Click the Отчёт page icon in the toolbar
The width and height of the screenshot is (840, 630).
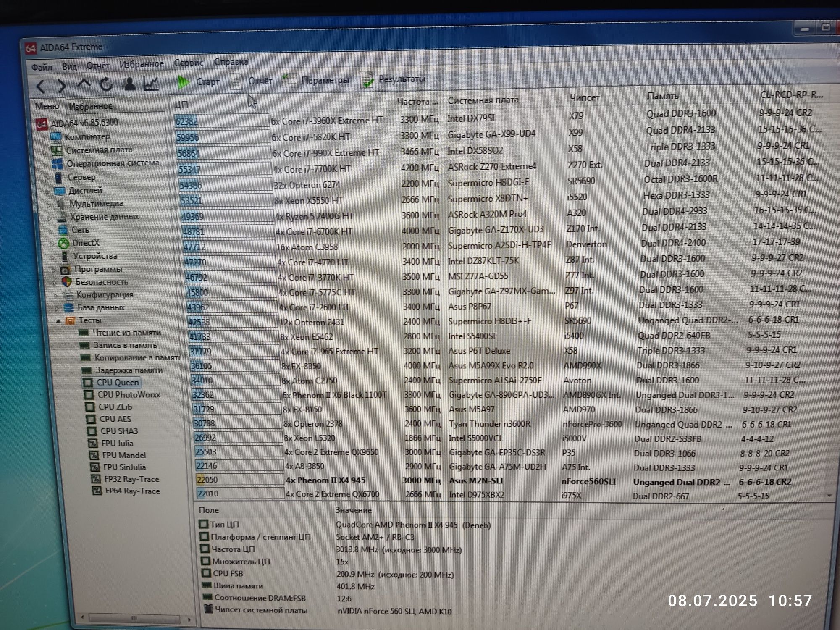coord(236,81)
